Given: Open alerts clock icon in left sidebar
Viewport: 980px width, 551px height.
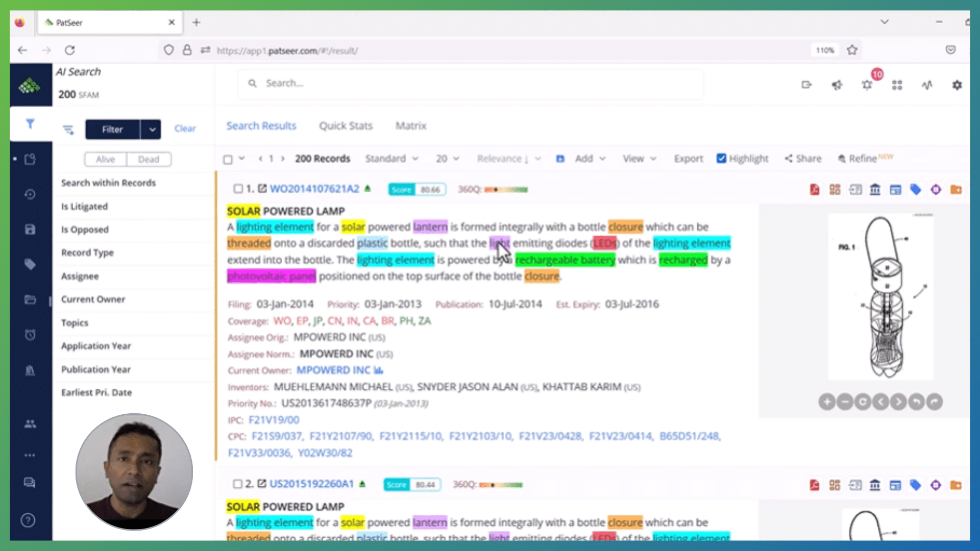Looking at the screenshot, I should click(x=30, y=335).
